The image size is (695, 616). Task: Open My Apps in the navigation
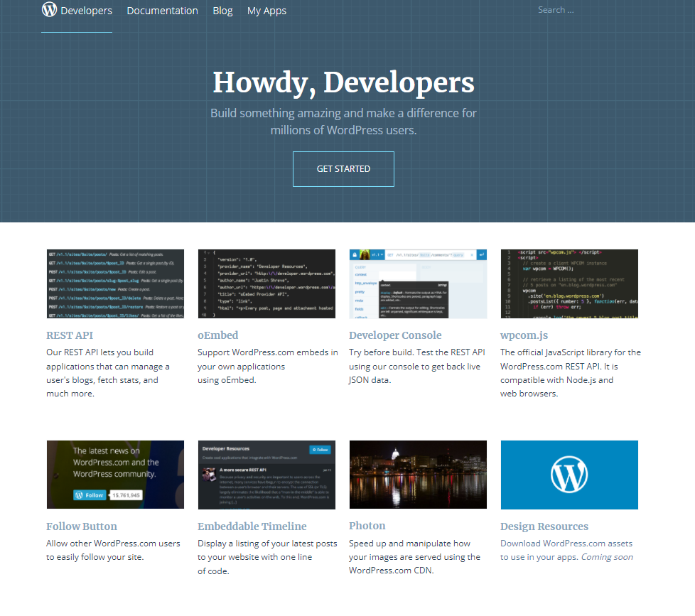[x=266, y=11]
